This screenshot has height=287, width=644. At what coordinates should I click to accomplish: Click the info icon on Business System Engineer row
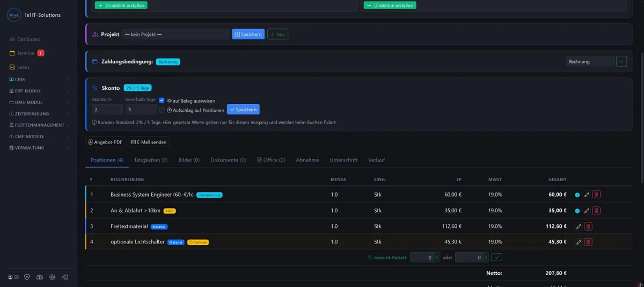point(577,195)
